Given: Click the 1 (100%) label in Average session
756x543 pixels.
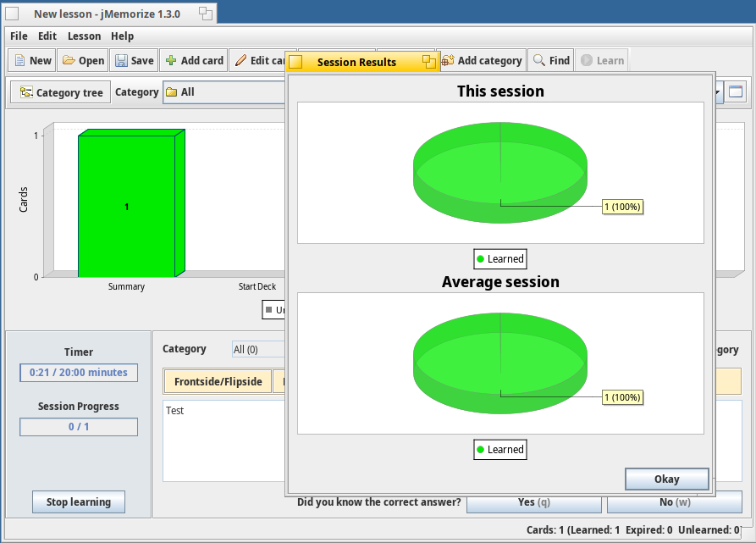Looking at the screenshot, I should pyautogui.click(x=622, y=397).
